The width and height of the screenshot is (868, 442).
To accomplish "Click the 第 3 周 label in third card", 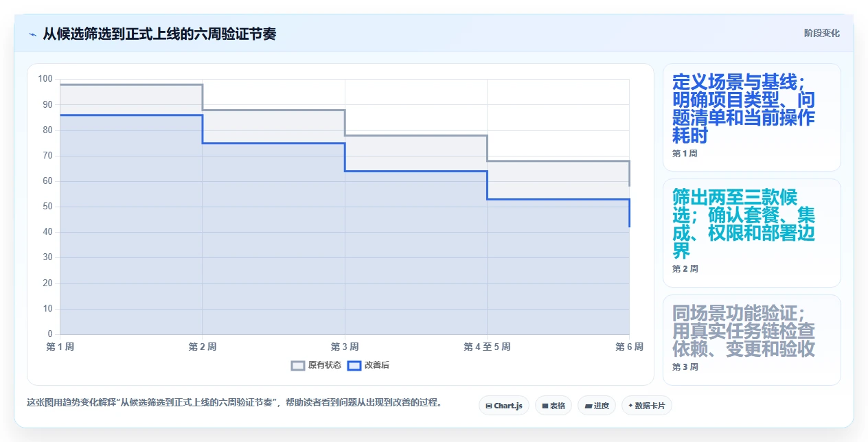I will 685,367.
